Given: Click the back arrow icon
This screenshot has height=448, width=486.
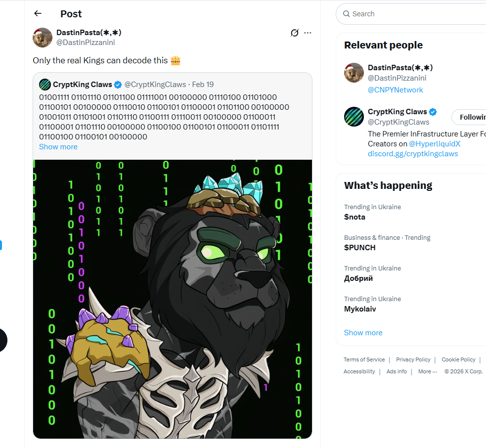Looking at the screenshot, I should 38,14.
